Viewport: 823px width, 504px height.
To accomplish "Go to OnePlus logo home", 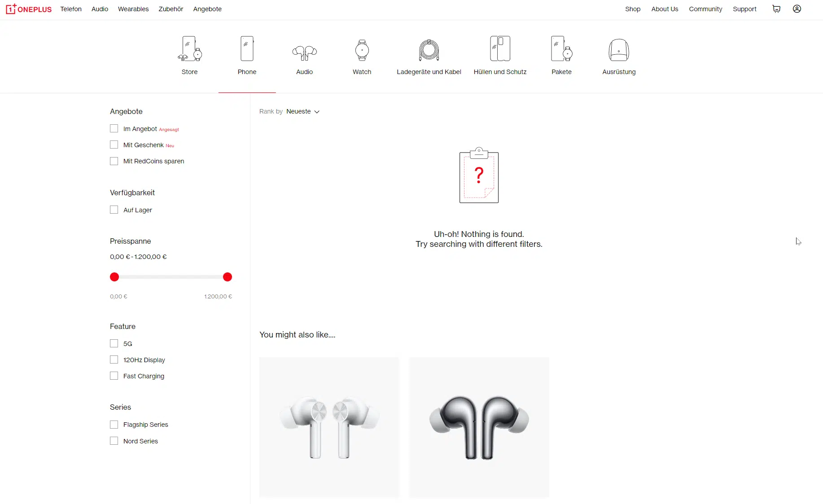I will 29,9.
